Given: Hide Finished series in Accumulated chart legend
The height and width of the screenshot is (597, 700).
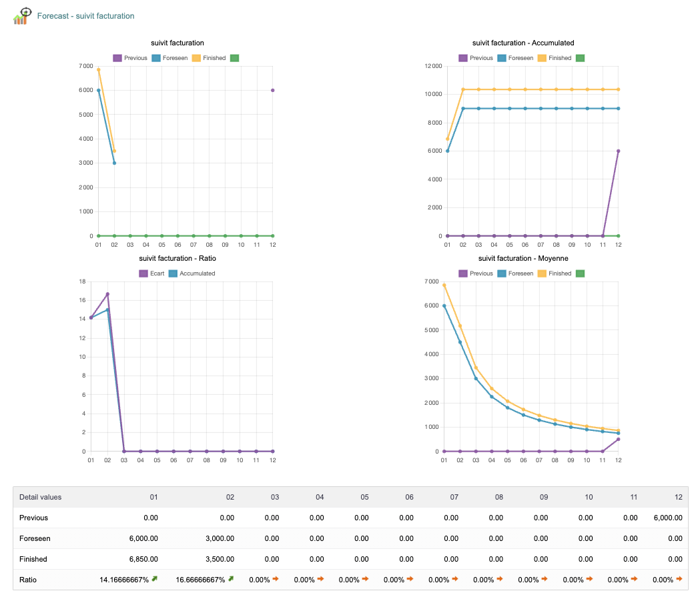Looking at the screenshot, I should tap(554, 58).
